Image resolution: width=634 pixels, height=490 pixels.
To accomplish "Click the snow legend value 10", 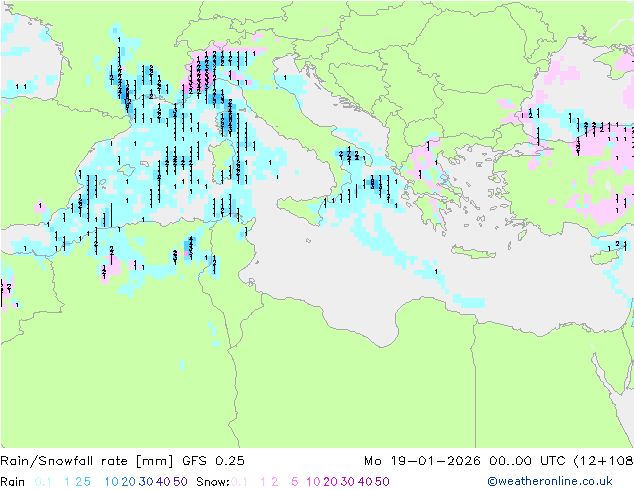I will [313, 482].
